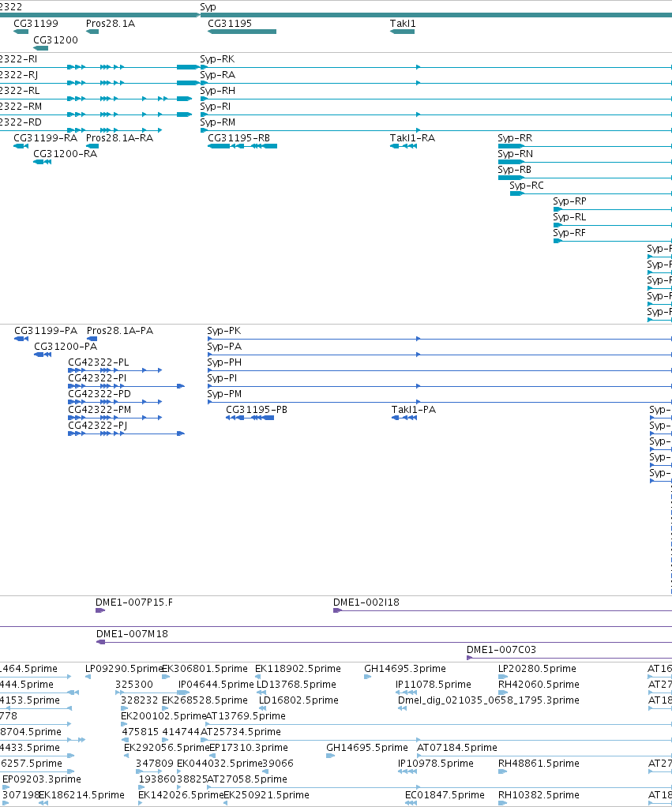Select the Takl1-RA transcript
The width and height of the screenshot is (672, 807).
tap(404, 147)
